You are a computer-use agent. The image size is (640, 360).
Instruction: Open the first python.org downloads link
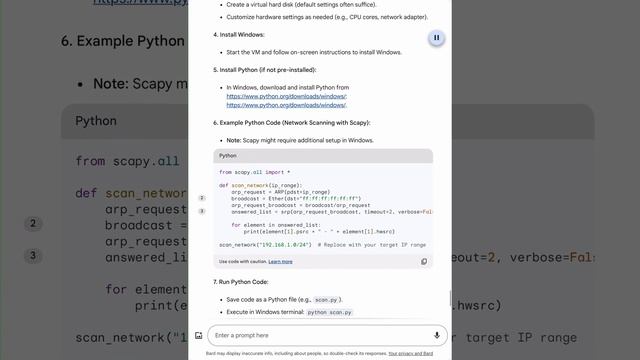tap(287, 96)
